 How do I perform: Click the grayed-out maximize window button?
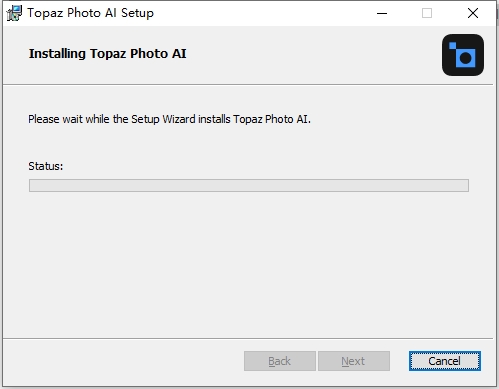pos(427,13)
